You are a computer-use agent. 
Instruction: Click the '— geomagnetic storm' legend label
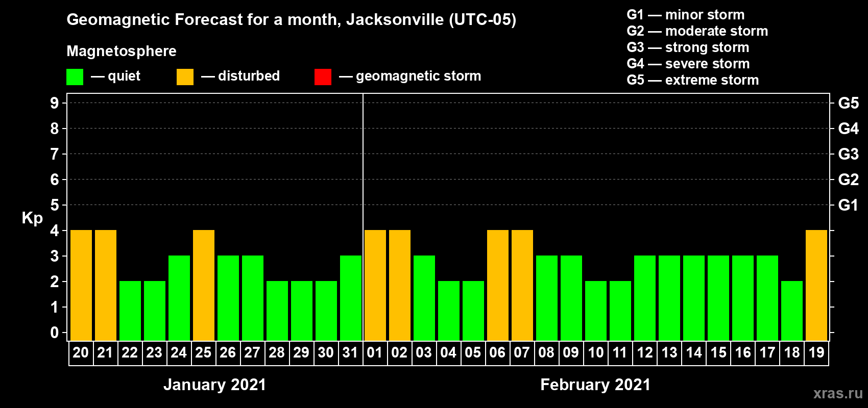click(x=410, y=76)
